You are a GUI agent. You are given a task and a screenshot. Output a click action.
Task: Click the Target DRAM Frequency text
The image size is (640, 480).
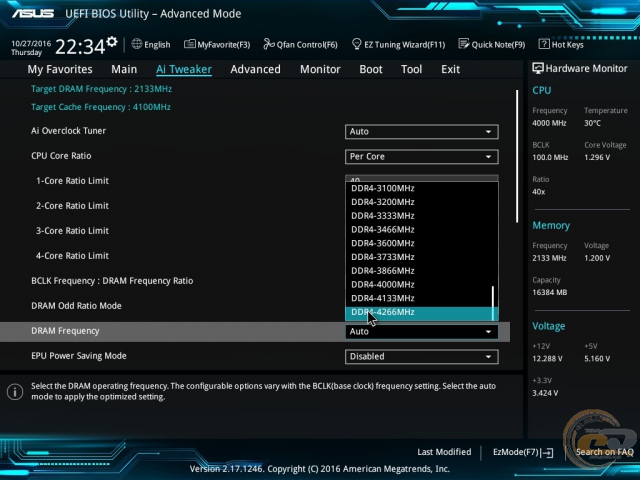[101, 89]
